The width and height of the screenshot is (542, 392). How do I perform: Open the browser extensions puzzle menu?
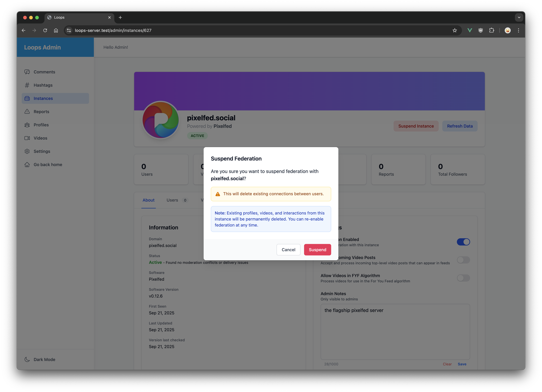(x=491, y=30)
